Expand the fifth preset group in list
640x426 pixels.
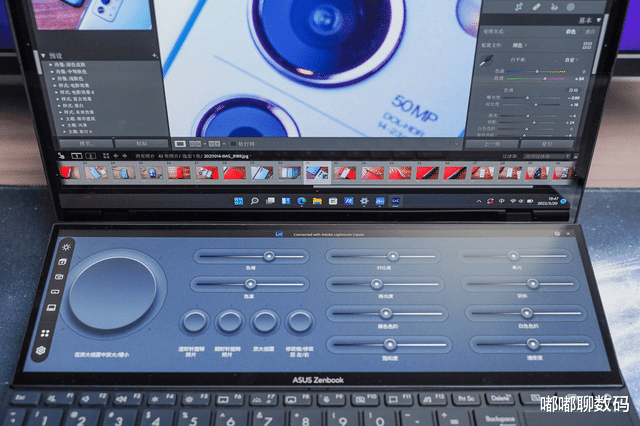coord(57,92)
